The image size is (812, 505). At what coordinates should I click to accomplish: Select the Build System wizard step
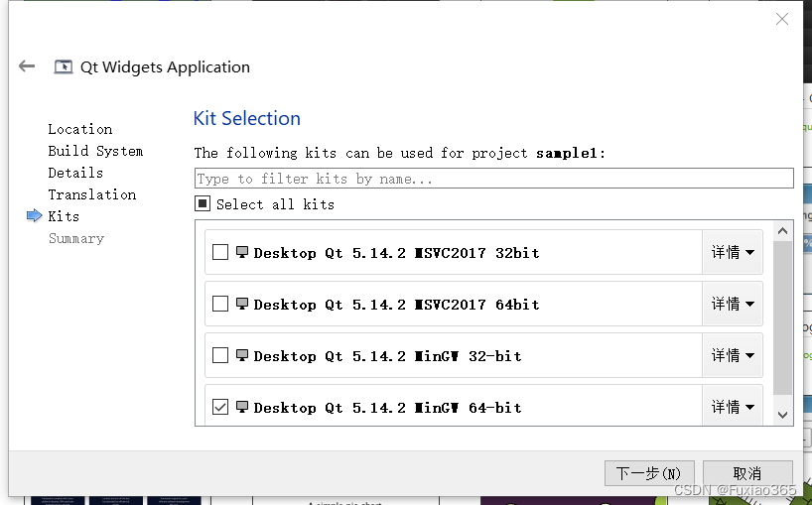coord(95,151)
